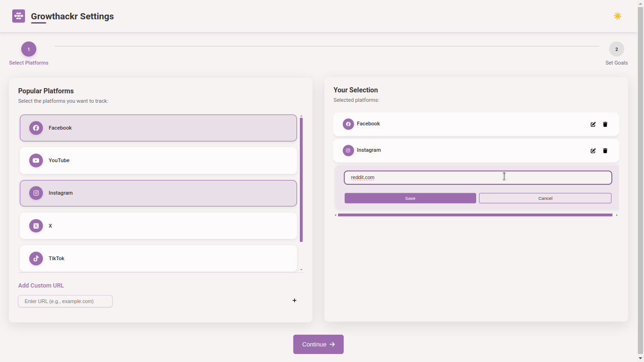
Task: Click the plus icon to add custom URL
Action: point(294,300)
